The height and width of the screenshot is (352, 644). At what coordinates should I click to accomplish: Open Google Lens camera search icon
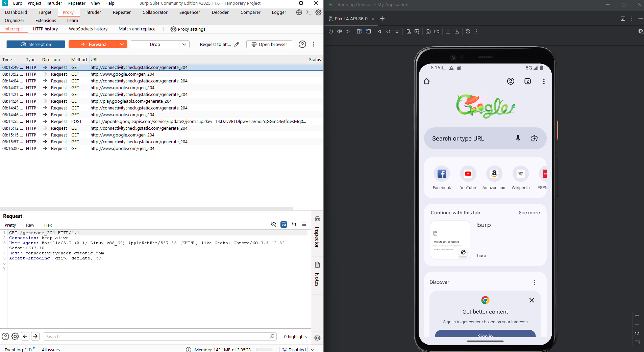click(x=534, y=138)
